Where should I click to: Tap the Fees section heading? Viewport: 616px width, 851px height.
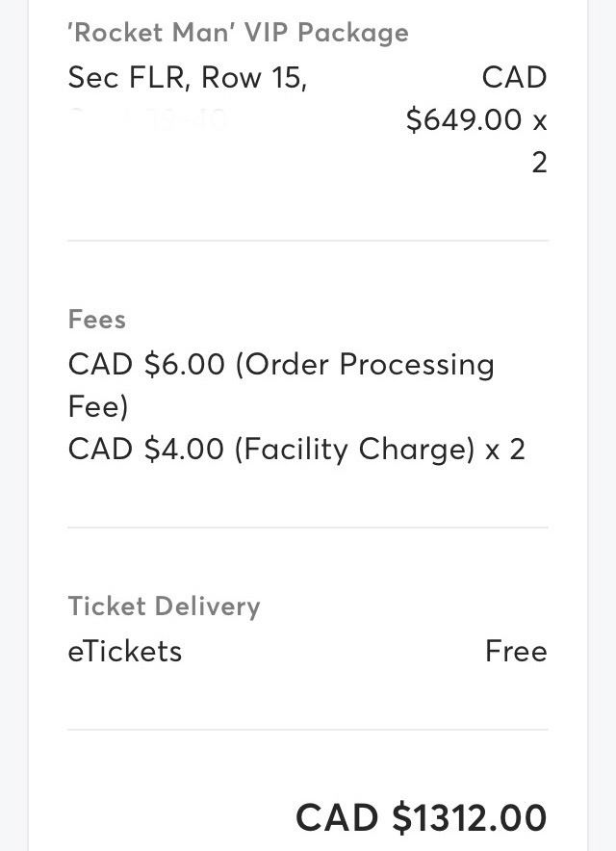tap(96, 320)
